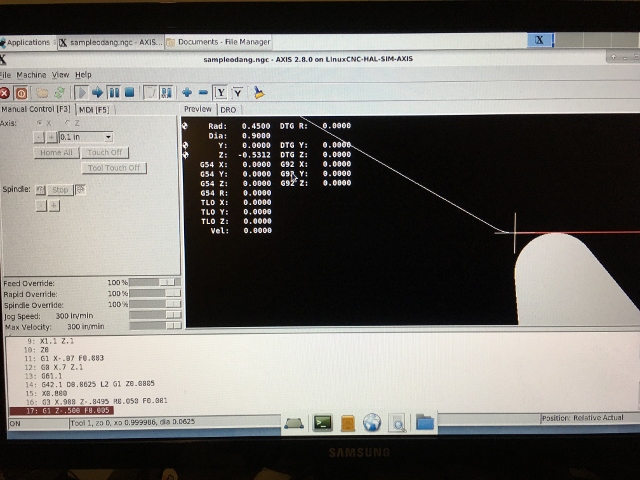
Task: Open the application finder magnifier in dock
Action: coord(398,423)
